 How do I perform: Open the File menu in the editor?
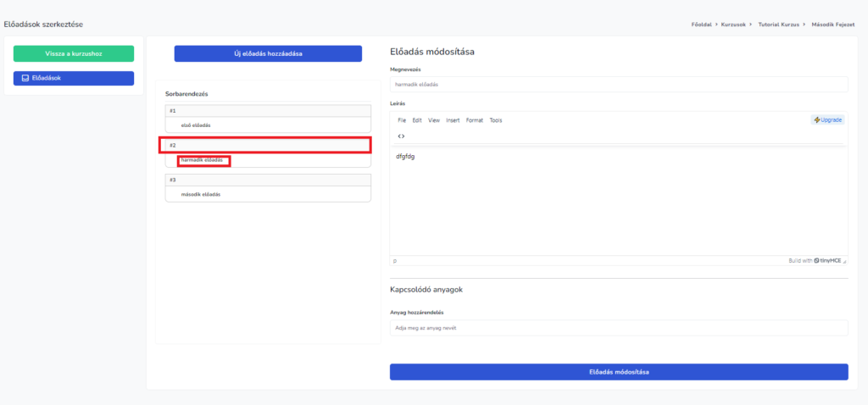pos(402,120)
